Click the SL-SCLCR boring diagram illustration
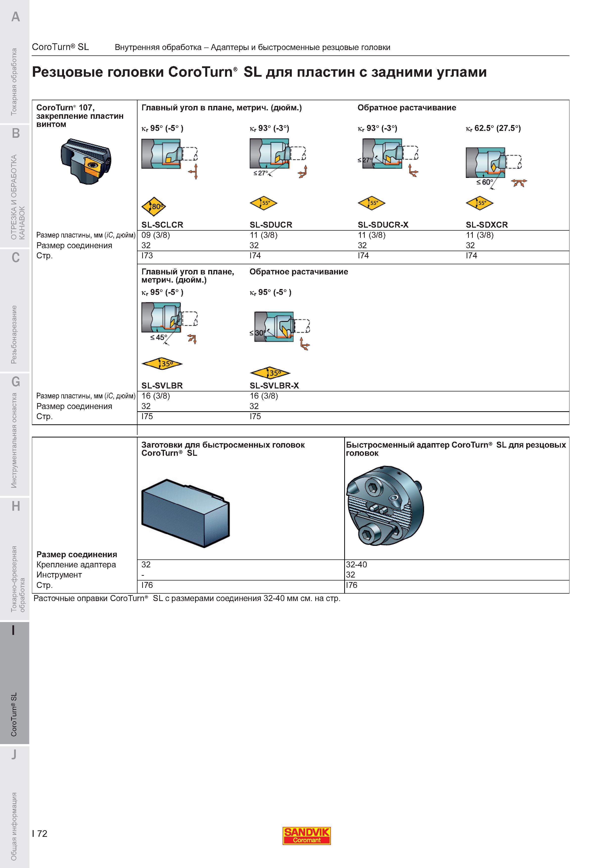 169,153
